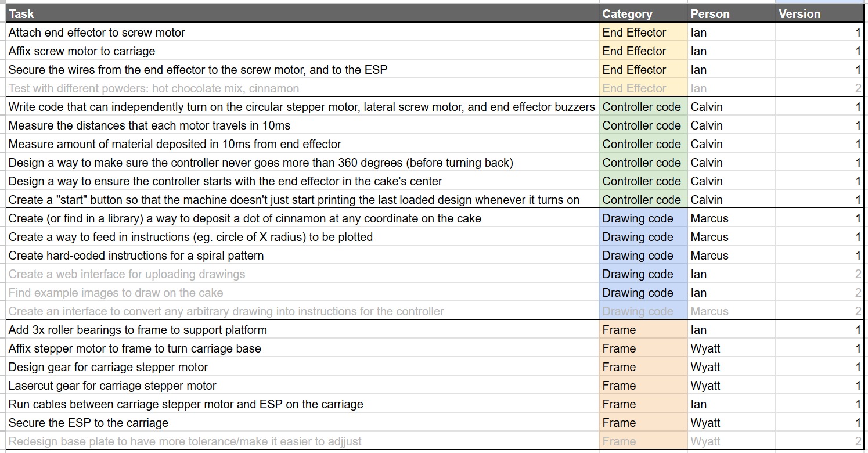Click the Version cell for 'Create a web interface' row
Screen dimensions: 868x453
coord(819,274)
